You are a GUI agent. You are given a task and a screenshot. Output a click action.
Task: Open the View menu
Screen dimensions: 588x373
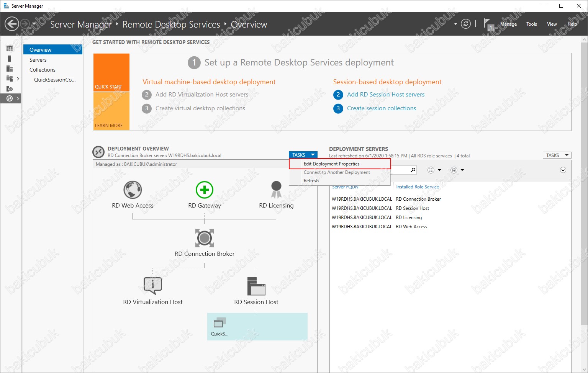pyautogui.click(x=552, y=24)
